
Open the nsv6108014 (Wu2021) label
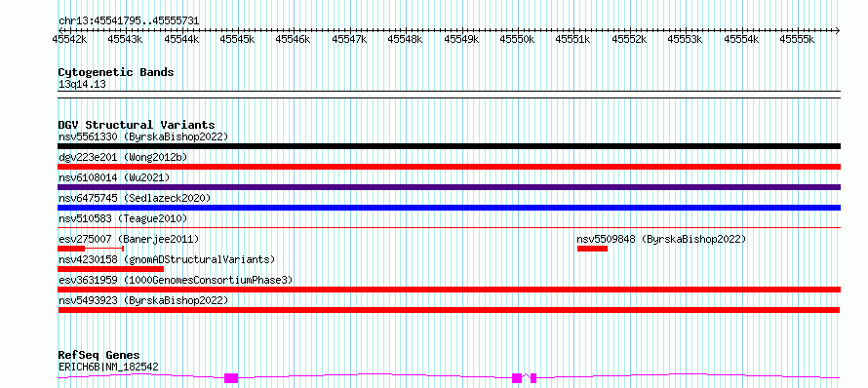114,177
